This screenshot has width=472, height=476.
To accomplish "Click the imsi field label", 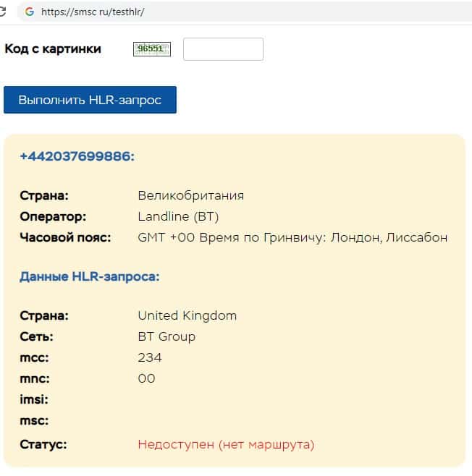I will tap(34, 399).
